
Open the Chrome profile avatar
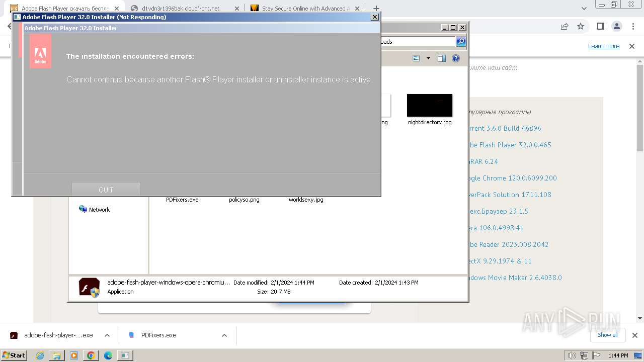[x=617, y=26]
